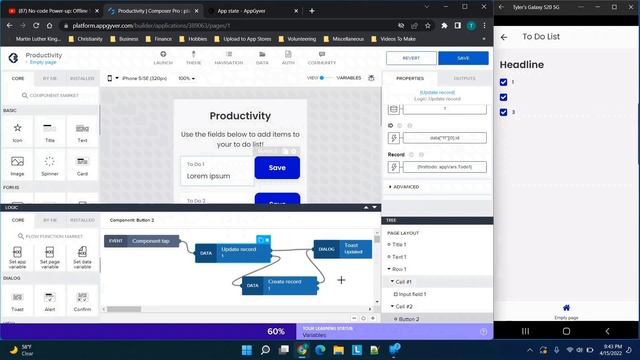Select the Title component
Viewport: 640px width, 360px height.
click(x=50, y=132)
